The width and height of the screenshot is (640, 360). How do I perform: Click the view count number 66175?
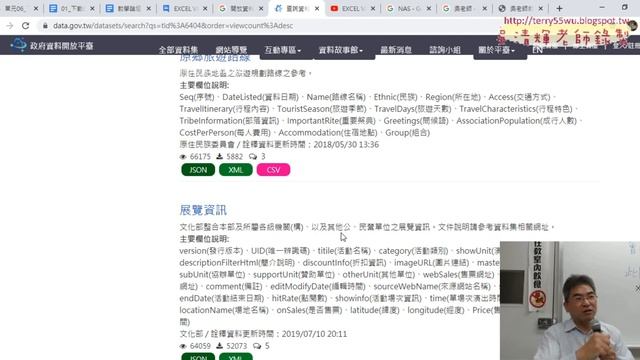coord(200,157)
